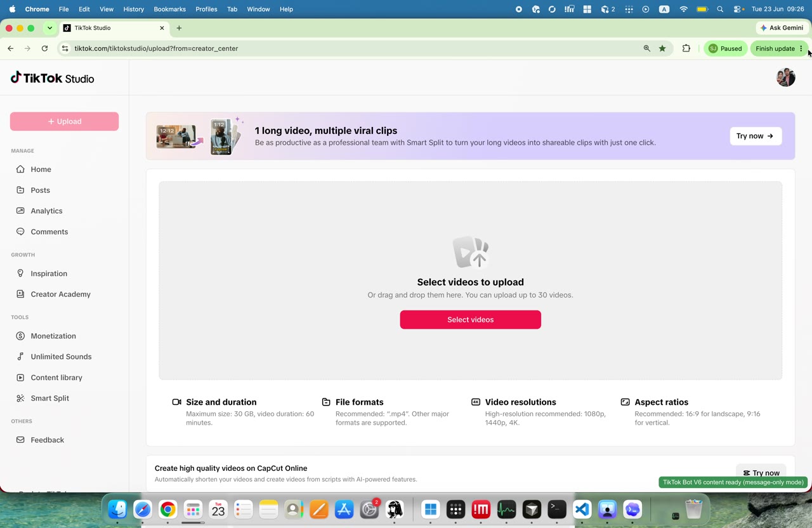812x528 pixels.
Task: Open Control Center in menu bar
Action: click(x=738, y=9)
